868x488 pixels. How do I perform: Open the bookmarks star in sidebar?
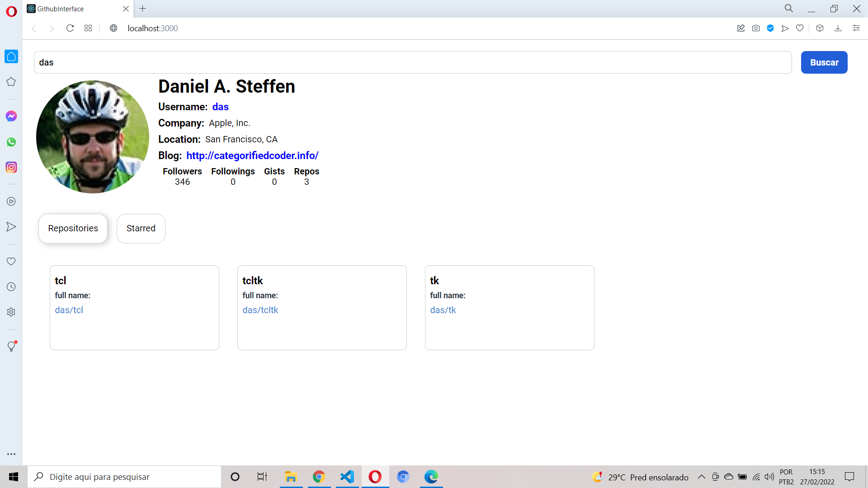pos(11,82)
